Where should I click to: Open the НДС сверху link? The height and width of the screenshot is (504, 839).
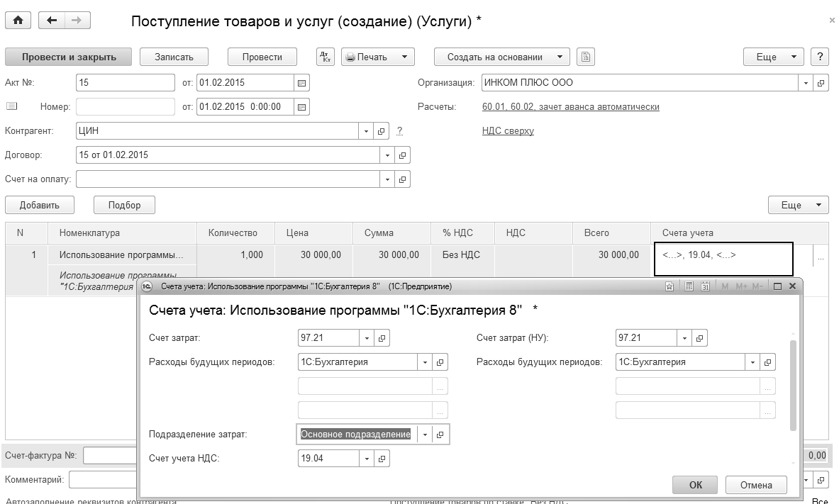coord(508,131)
